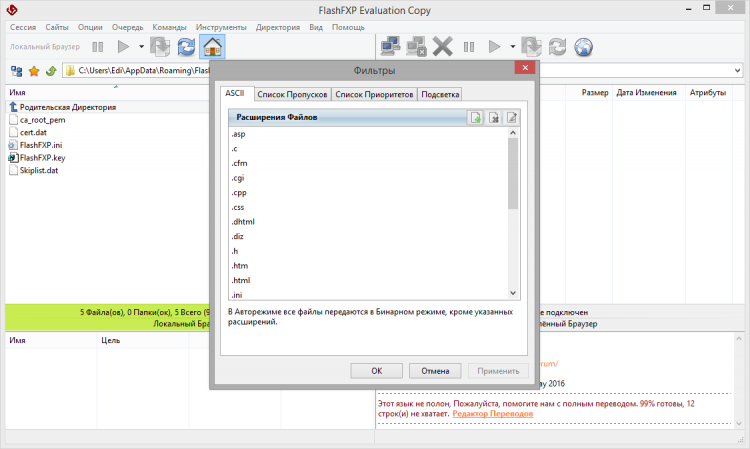Open the Редактор Переводов link
Viewport: 750px width, 449px height.
[493, 414]
